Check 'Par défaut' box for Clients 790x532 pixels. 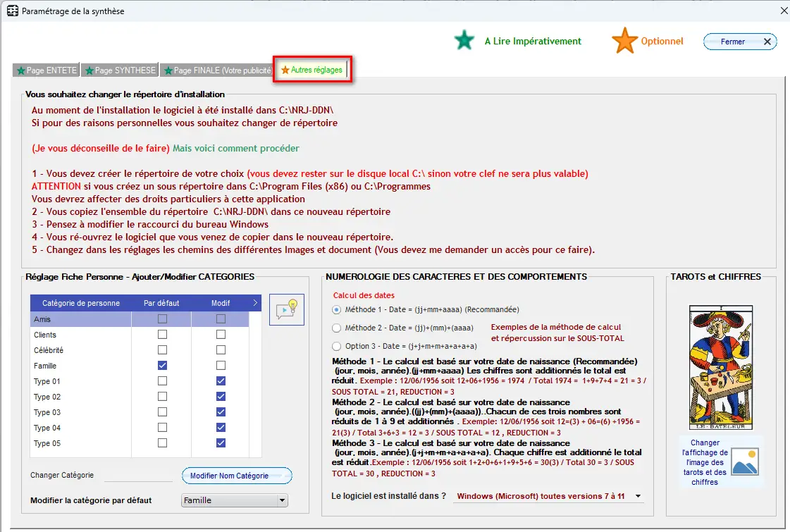point(163,335)
